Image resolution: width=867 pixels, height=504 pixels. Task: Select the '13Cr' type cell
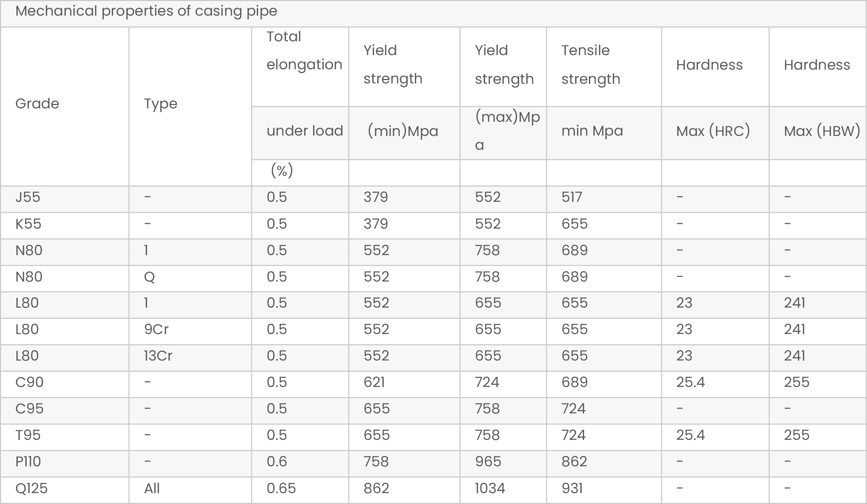click(158, 356)
